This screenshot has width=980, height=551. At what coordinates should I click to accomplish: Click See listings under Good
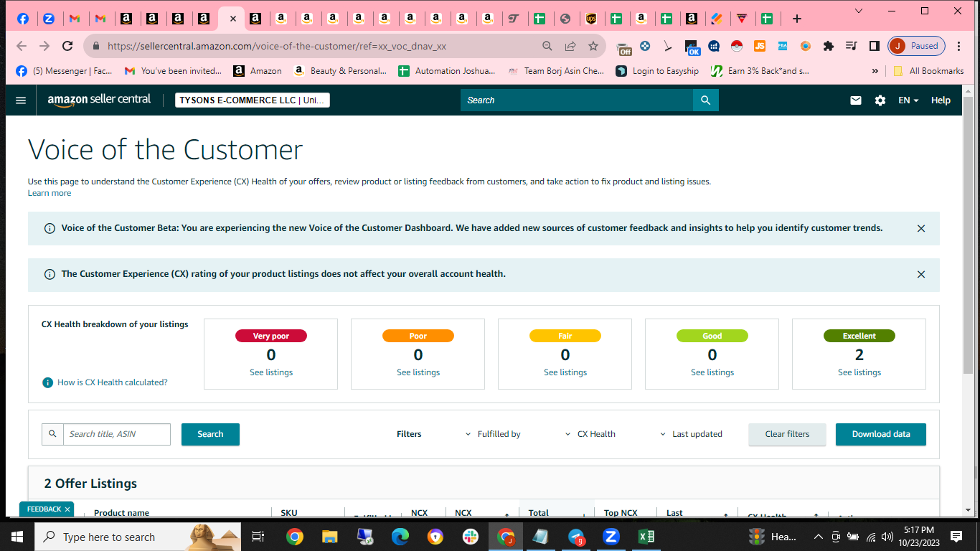click(x=712, y=372)
